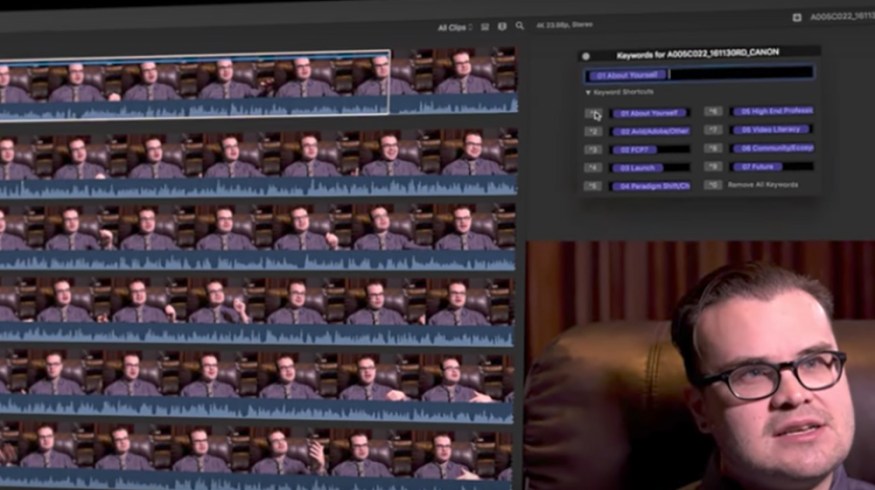
Task: Click the ^0 Remove All Keywords button
Action: [714, 185]
